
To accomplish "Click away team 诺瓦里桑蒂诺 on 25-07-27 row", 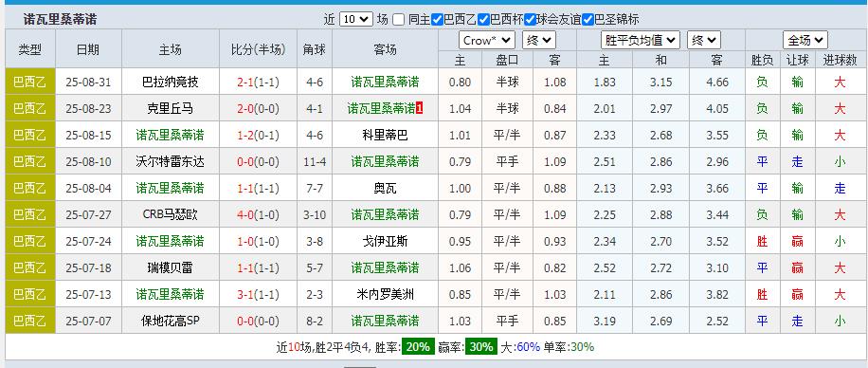I will tap(385, 215).
